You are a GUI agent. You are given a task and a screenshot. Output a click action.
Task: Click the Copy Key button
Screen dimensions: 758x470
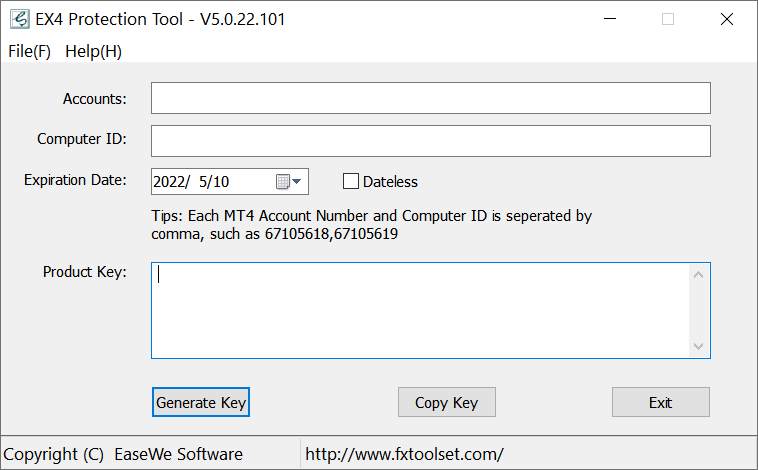tap(447, 402)
